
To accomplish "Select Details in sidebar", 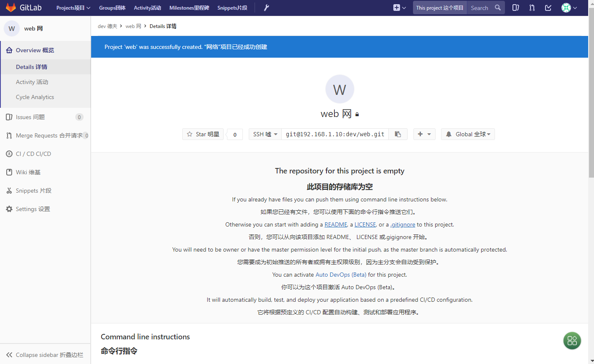I will [x=46, y=67].
